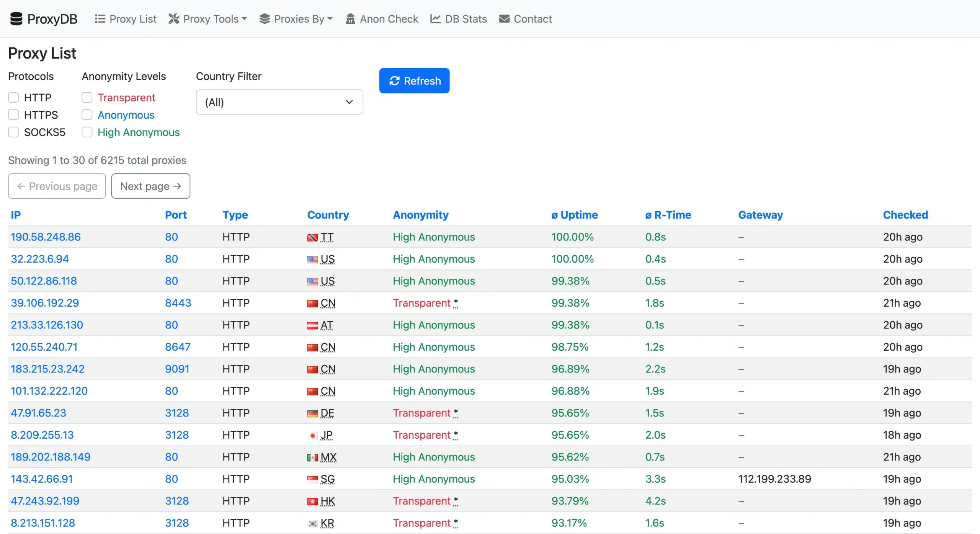The width and height of the screenshot is (980, 534).
Task: Open the Contact page
Action: click(526, 19)
